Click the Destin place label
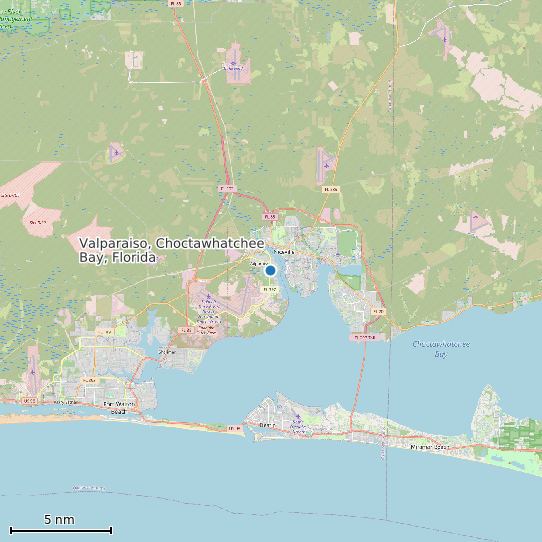The image size is (542, 542). pyautogui.click(x=267, y=425)
